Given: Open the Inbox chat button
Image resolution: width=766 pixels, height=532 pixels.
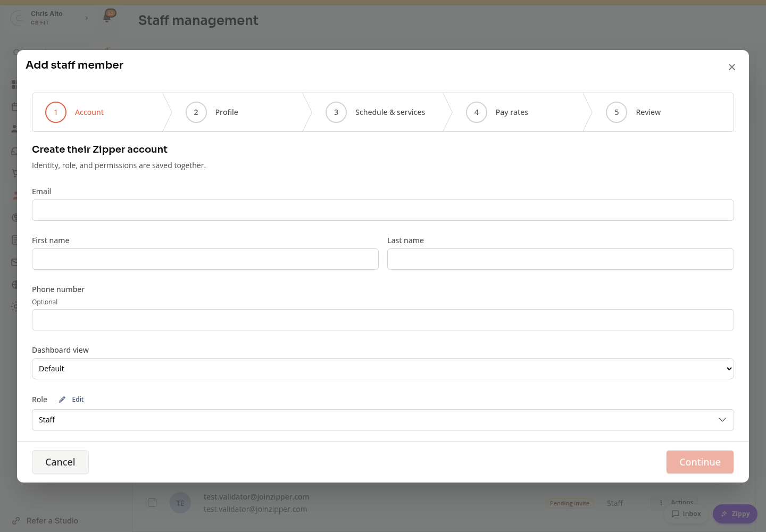Looking at the screenshot, I should click(686, 514).
